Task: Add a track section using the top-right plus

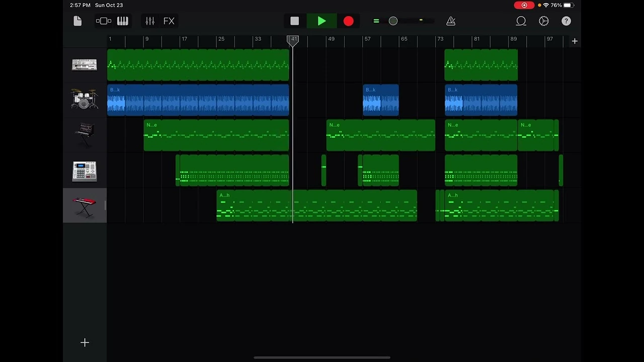Action: click(x=575, y=41)
